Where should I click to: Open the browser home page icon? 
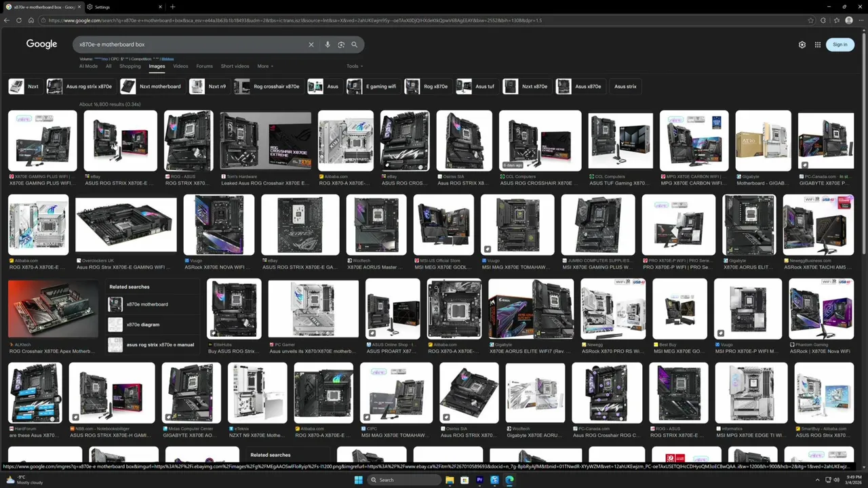(32, 20)
